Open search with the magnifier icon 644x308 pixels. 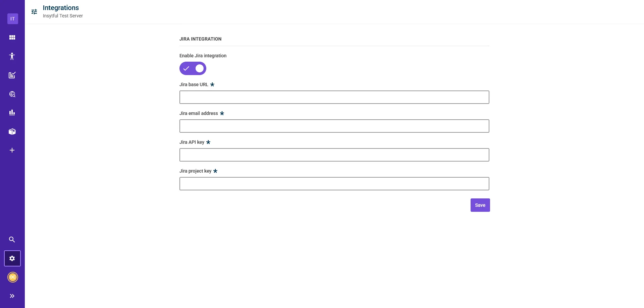pos(12,240)
